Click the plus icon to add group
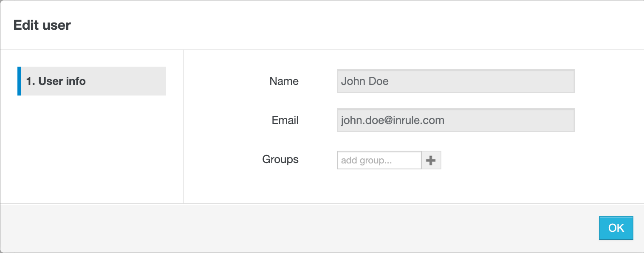 pyautogui.click(x=431, y=160)
